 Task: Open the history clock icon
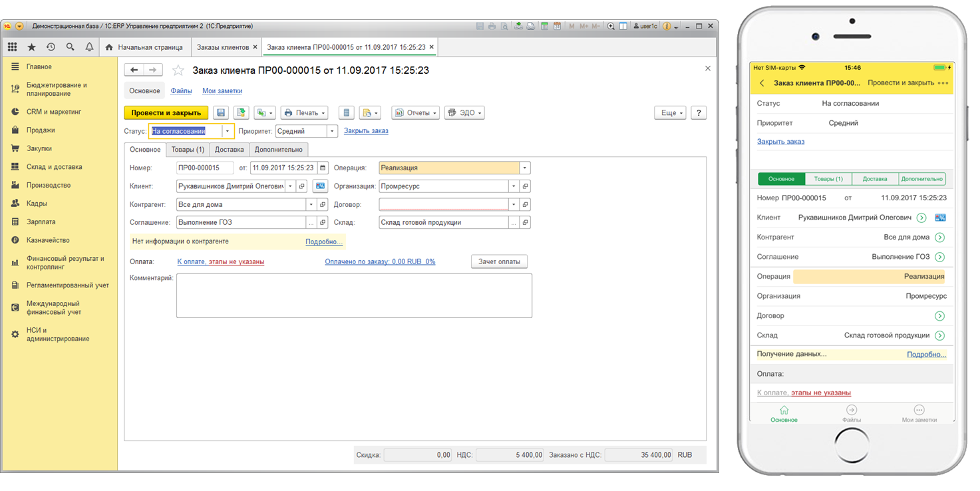click(51, 47)
